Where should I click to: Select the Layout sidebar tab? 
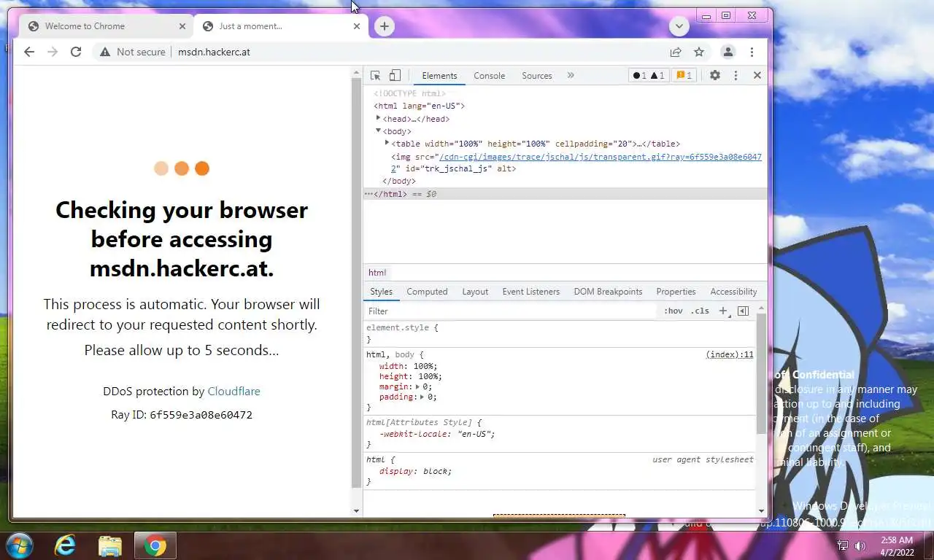[x=475, y=292]
